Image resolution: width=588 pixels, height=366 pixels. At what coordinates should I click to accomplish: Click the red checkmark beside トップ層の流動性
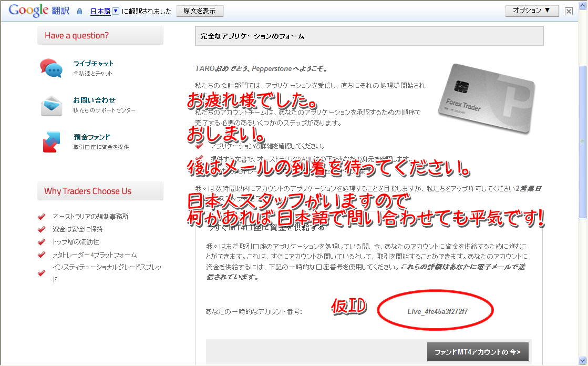pos(42,242)
